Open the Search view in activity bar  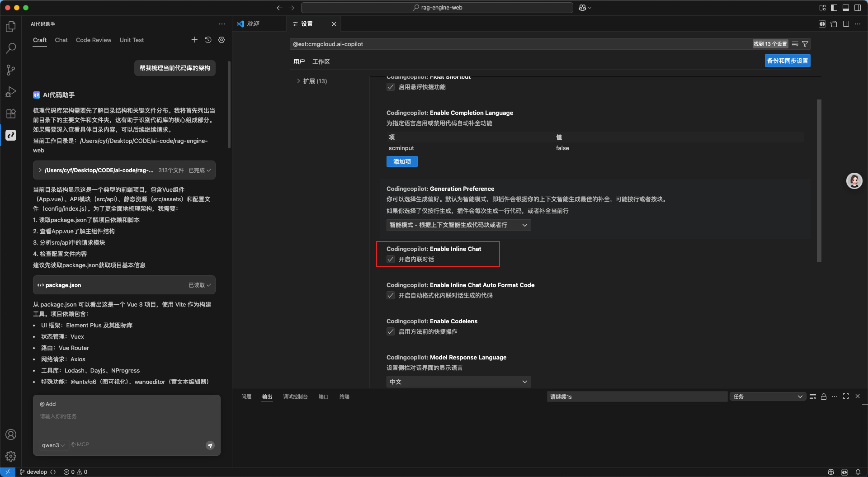point(11,48)
